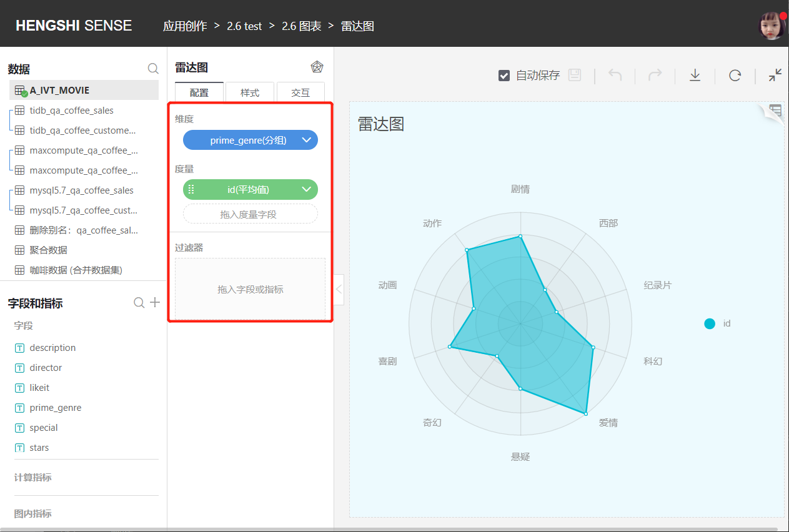Redo the last change

pyautogui.click(x=655, y=75)
